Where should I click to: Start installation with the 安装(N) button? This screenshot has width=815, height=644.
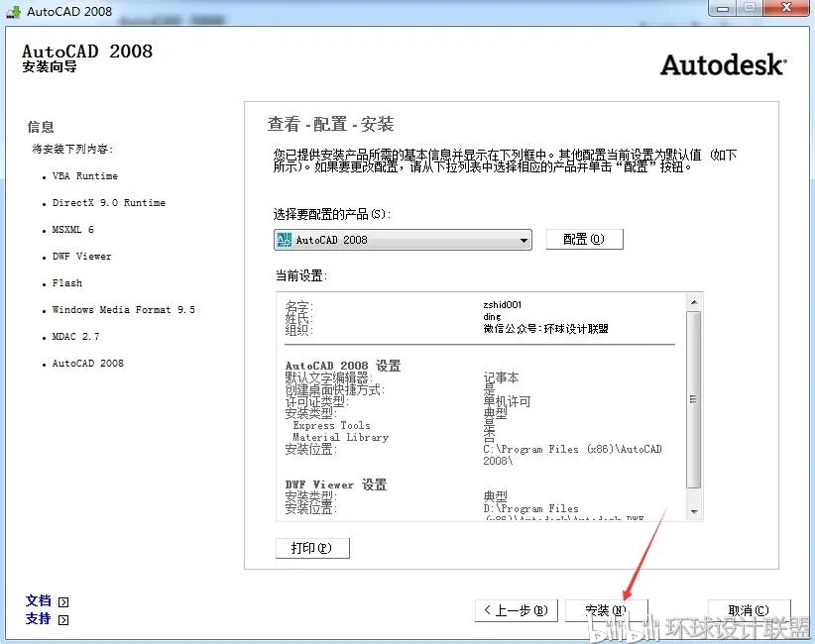606,610
